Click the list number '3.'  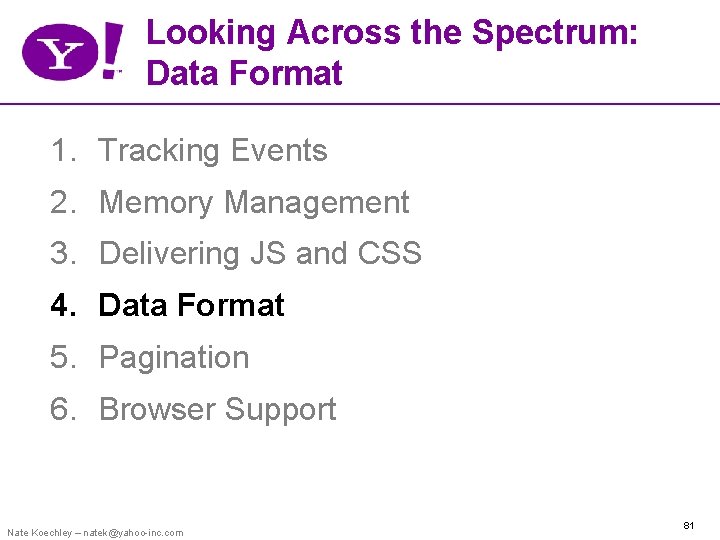(64, 254)
